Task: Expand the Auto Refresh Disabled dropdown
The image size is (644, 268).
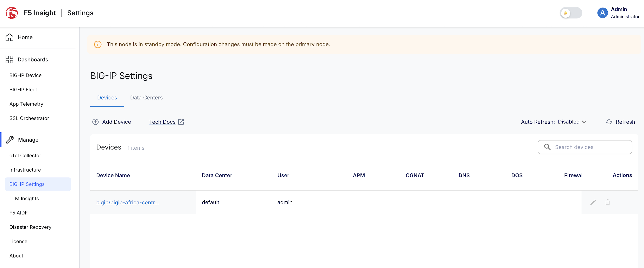Action: (x=572, y=122)
